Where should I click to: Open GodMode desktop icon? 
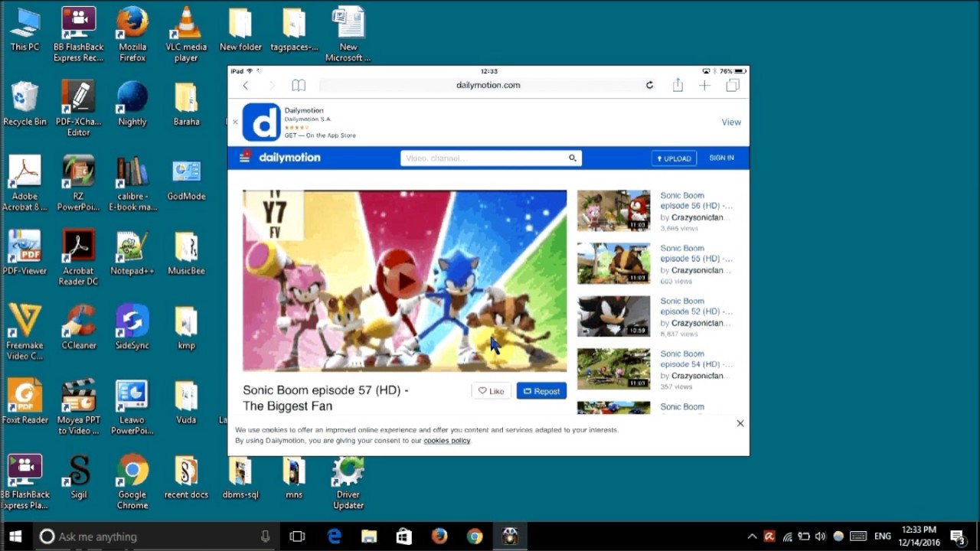point(186,178)
